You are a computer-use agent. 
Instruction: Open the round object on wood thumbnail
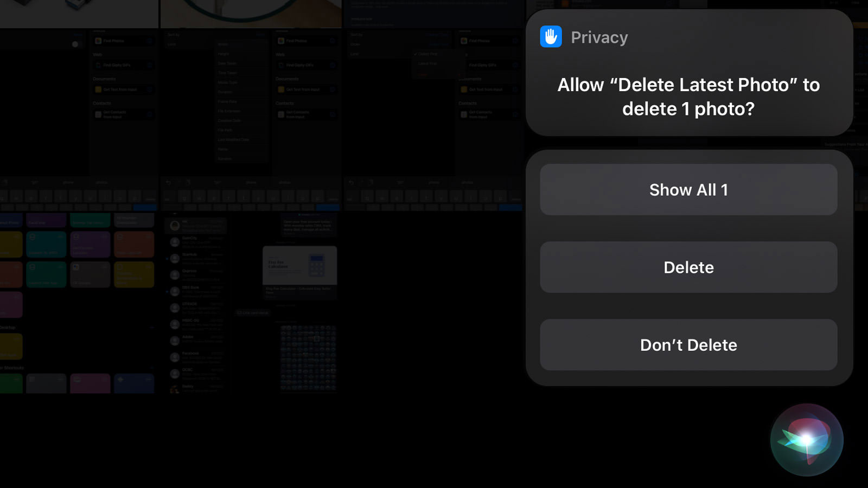coord(251,14)
